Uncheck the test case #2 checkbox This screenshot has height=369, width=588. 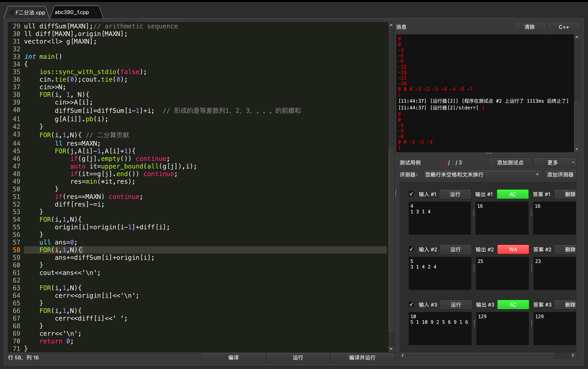pyautogui.click(x=411, y=249)
